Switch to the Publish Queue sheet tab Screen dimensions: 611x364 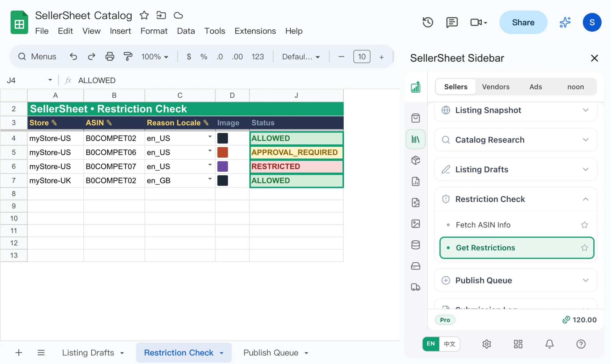276,353
